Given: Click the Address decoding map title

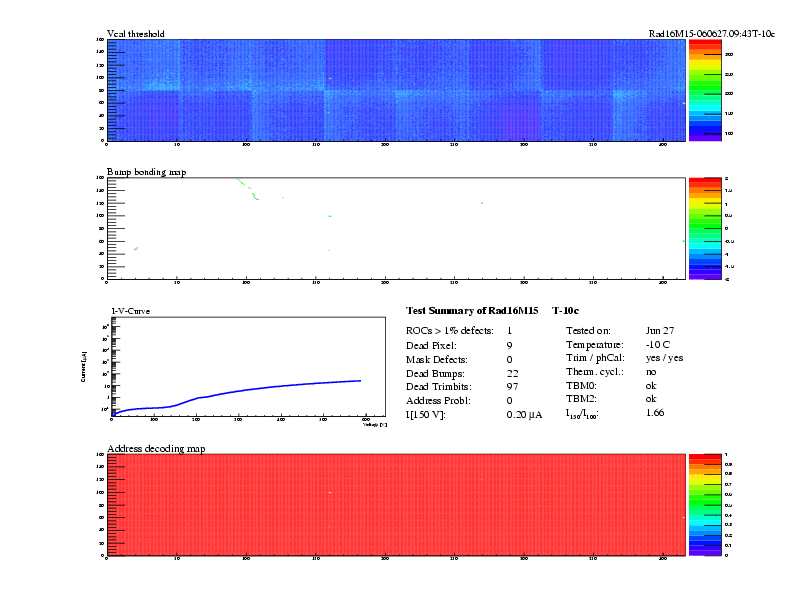Looking at the screenshot, I should tap(156, 448).
